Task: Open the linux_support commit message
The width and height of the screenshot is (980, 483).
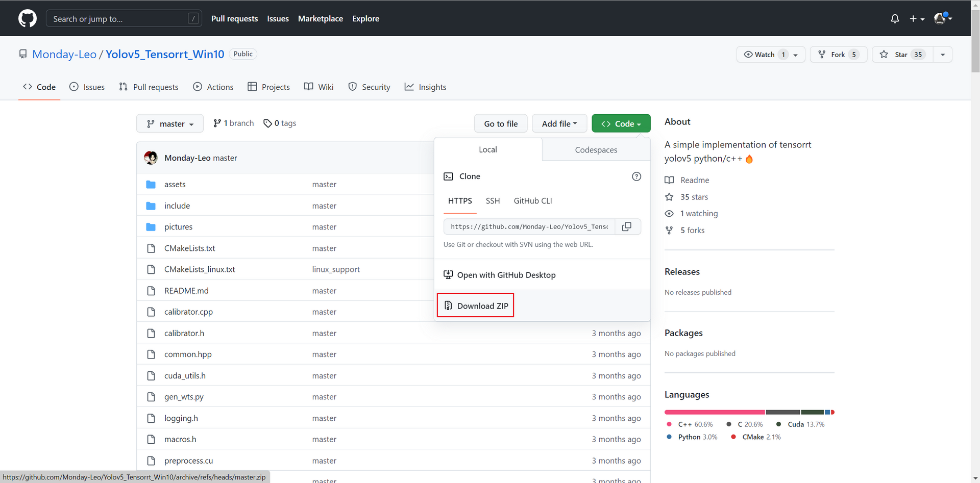Action: tap(336, 269)
